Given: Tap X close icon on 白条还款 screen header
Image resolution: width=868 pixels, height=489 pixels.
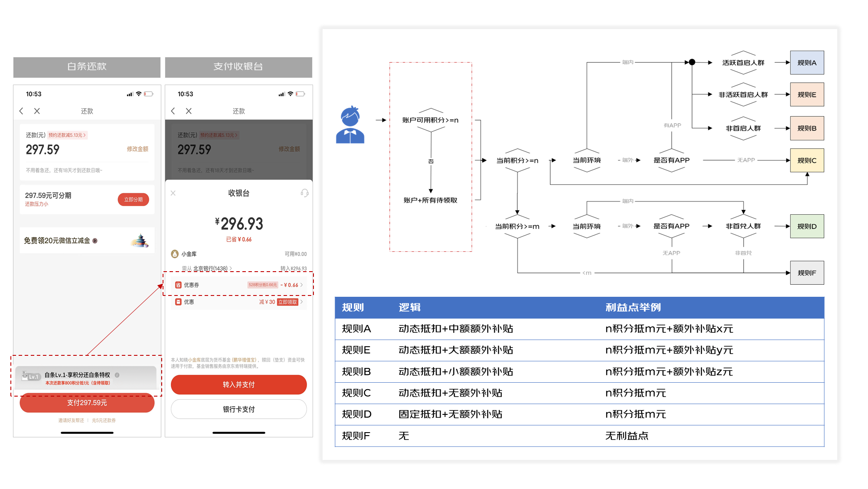Looking at the screenshot, I should [37, 111].
